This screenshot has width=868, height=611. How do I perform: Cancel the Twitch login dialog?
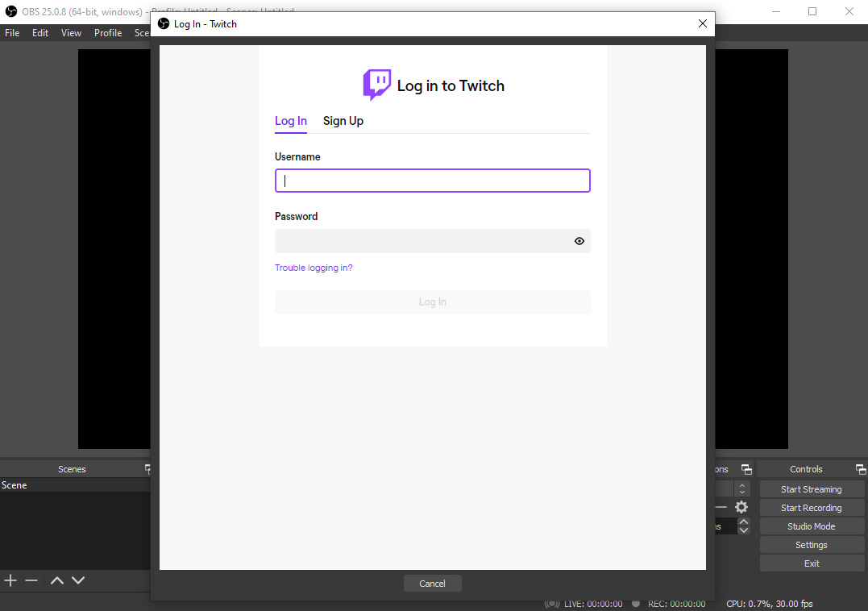432,584
